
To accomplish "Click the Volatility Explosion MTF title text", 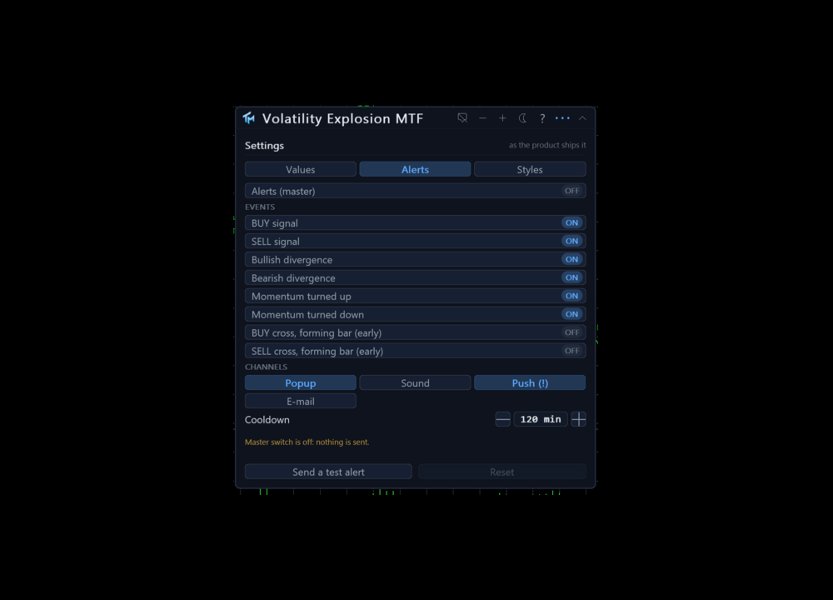I will 343,119.
